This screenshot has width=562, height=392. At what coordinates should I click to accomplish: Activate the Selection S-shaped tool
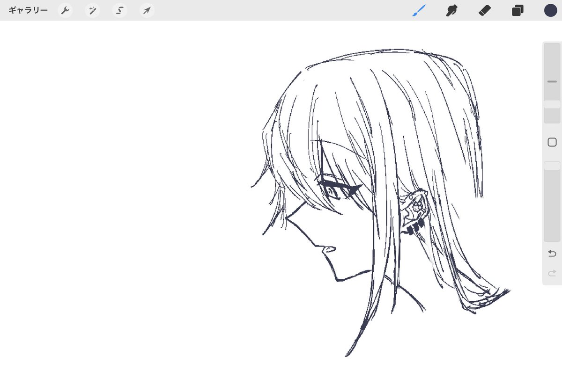point(119,10)
